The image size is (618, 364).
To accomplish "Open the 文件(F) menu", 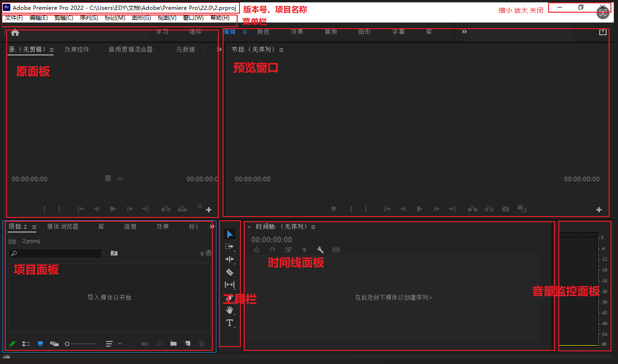I will click(x=14, y=18).
